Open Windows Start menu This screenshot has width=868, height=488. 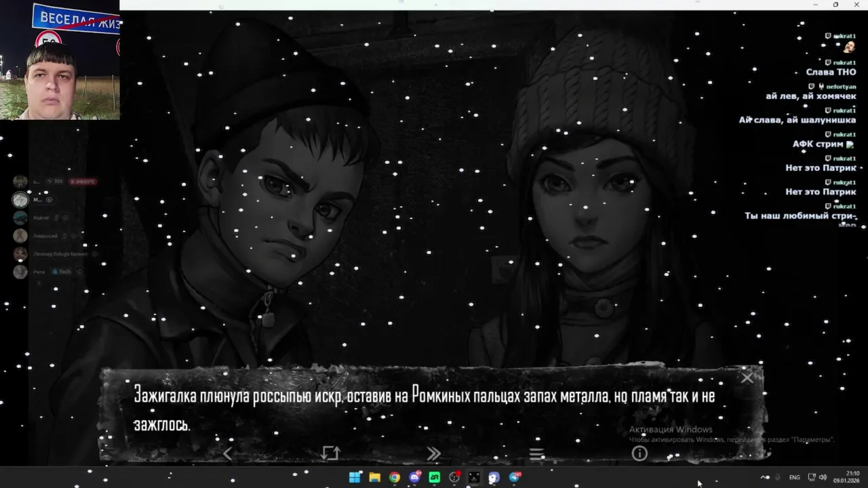pos(355,477)
